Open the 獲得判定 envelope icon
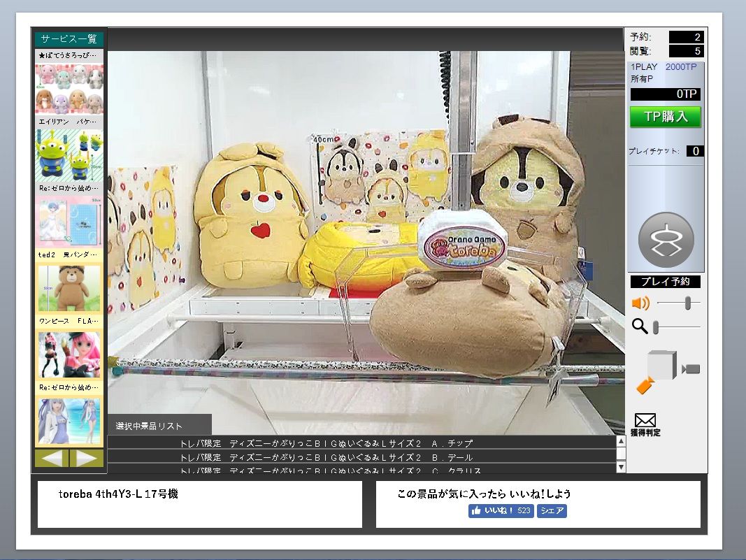Image resolution: width=746 pixels, height=560 pixels. (x=645, y=424)
